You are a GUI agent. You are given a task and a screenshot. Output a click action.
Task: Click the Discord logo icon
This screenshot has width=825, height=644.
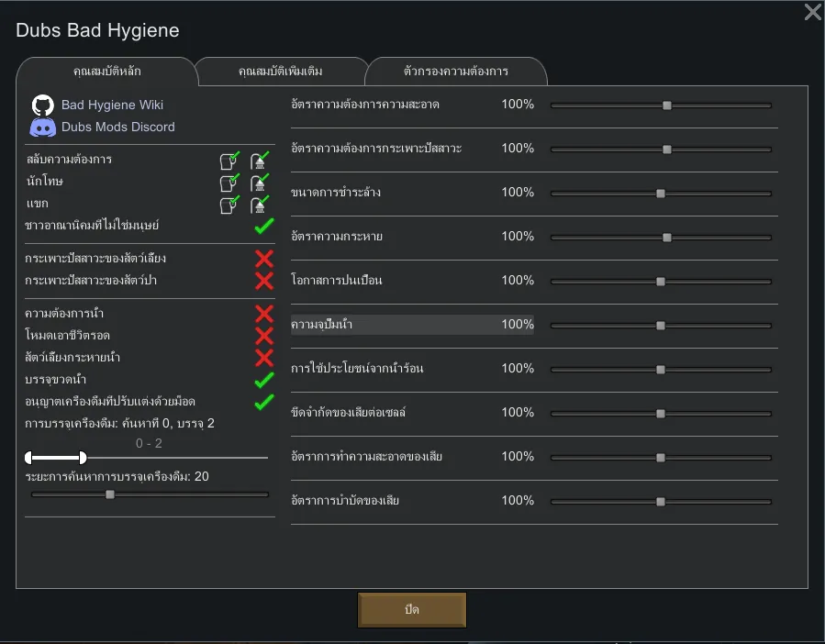pyautogui.click(x=43, y=128)
